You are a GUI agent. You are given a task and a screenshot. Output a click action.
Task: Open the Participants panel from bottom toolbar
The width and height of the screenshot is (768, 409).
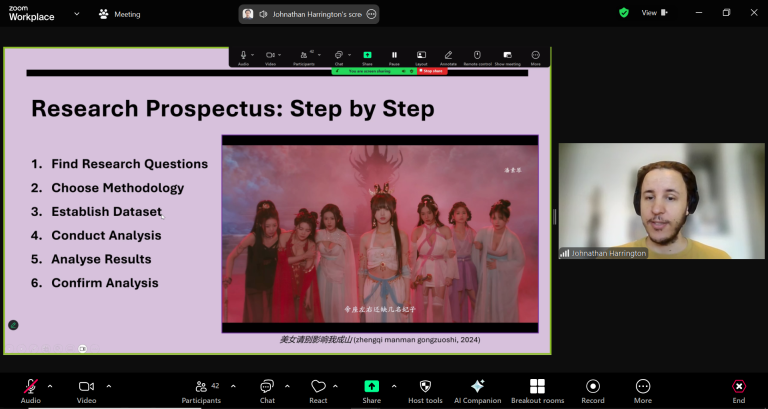pos(201,392)
